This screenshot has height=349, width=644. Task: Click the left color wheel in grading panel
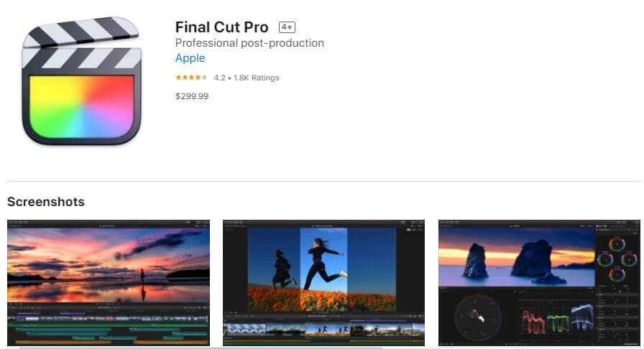click(605, 259)
